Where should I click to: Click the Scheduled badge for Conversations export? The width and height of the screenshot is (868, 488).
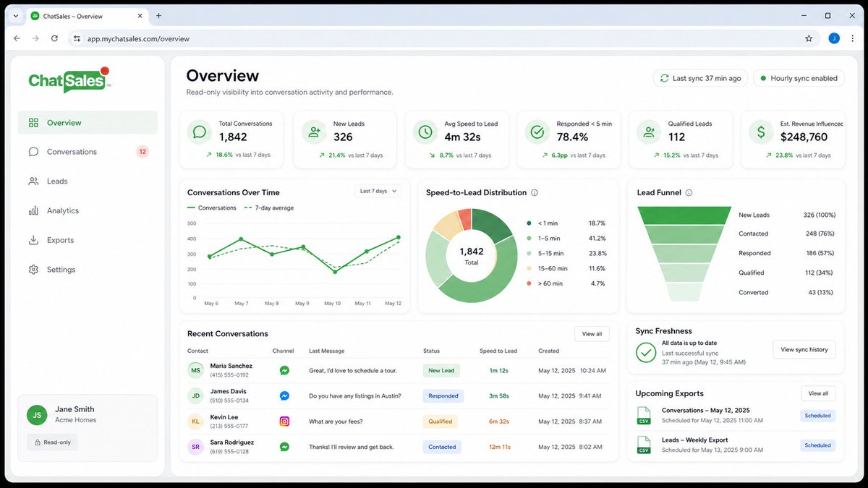[818, 416]
